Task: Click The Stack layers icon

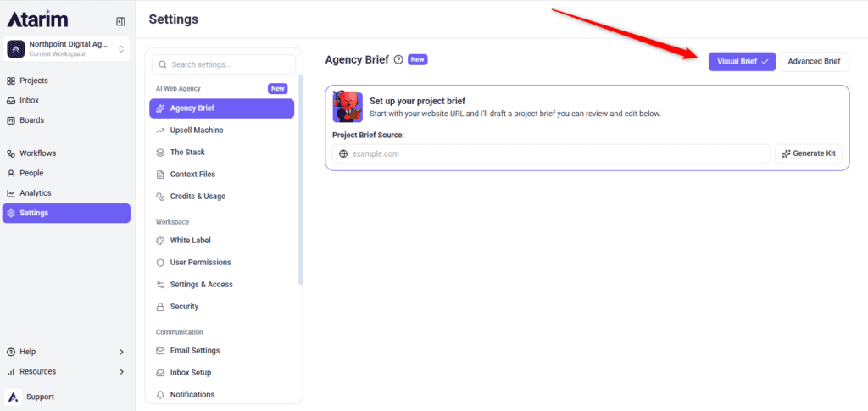Action: [160, 153]
